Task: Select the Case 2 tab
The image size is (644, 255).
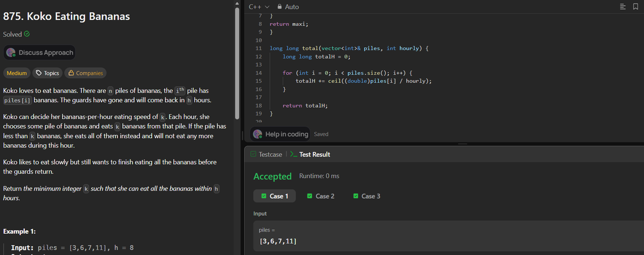Action: (x=320, y=196)
